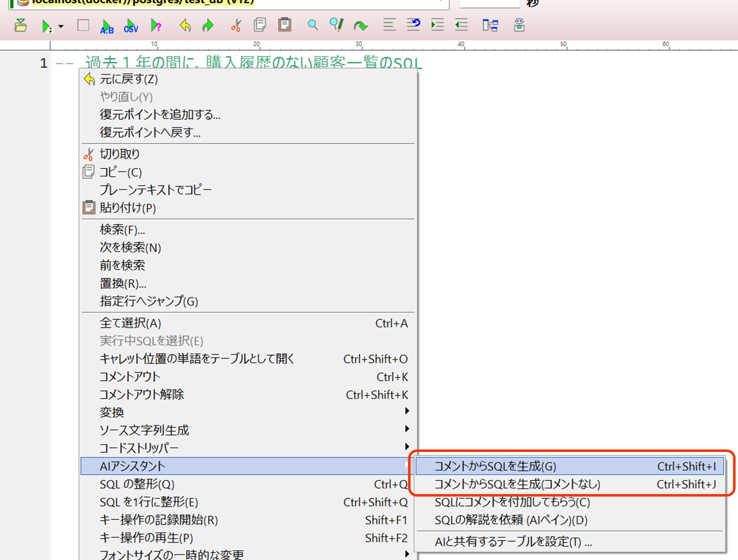Click the green redo arrow in the toolbar
738x560 pixels.
tap(208, 26)
